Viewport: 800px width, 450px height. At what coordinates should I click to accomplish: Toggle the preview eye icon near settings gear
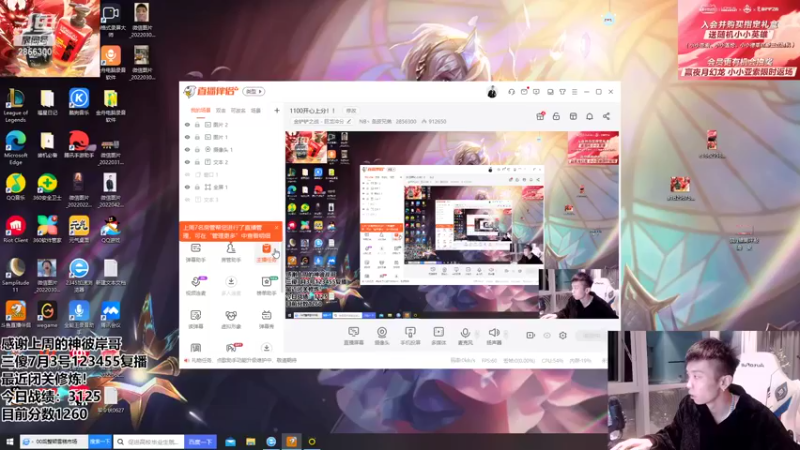(547, 335)
